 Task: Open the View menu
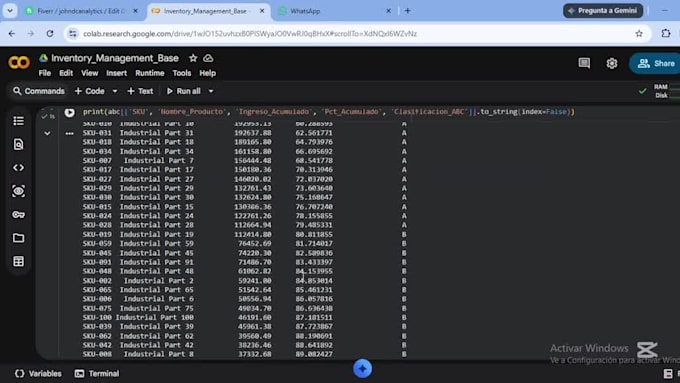tap(89, 73)
